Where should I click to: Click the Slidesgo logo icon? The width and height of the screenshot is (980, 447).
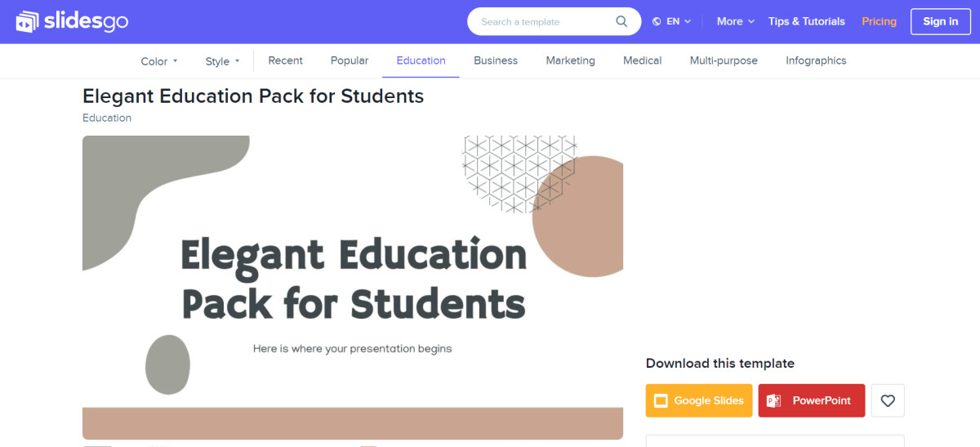click(28, 22)
